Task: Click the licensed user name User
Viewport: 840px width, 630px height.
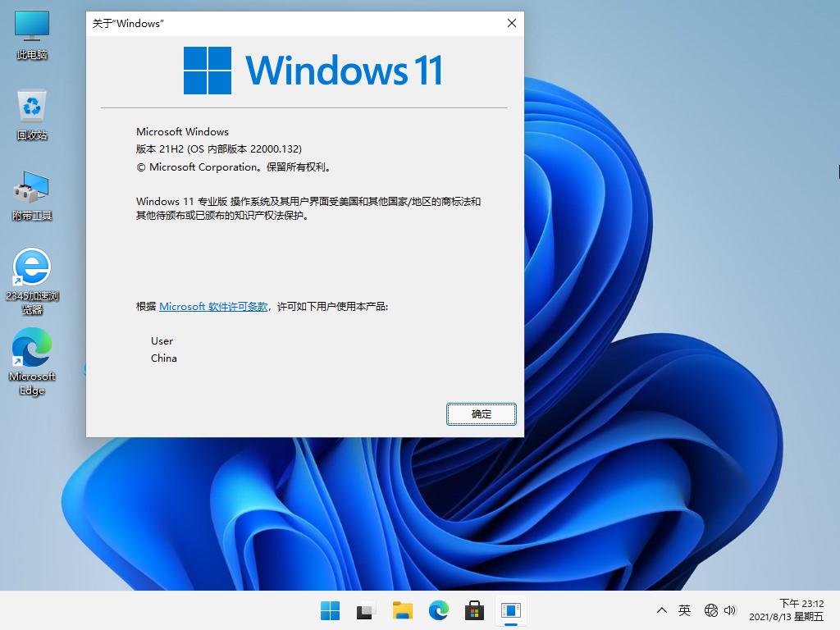Action: (162, 341)
